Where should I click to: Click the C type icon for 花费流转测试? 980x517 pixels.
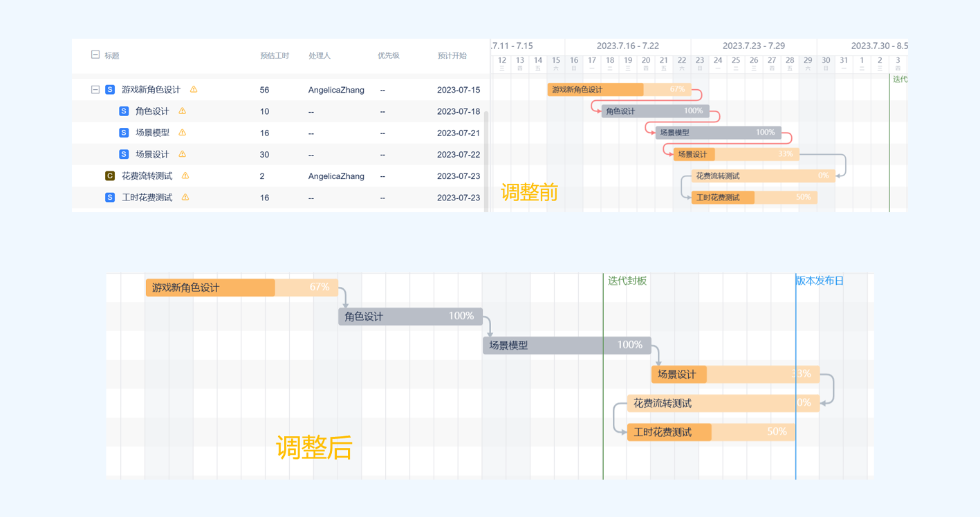point(110,176)
